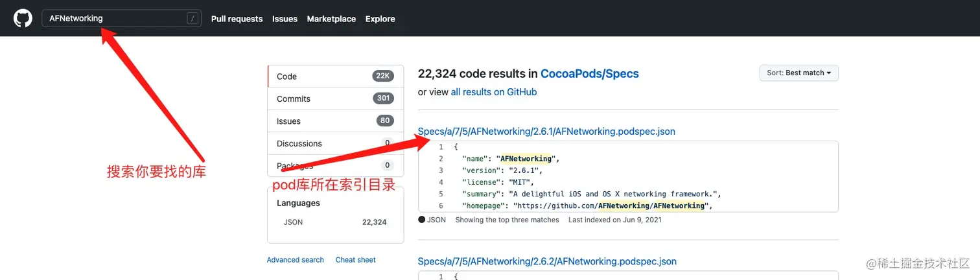Open the Sort: Best match dropdown
980x280 pixels.
[x=799, y=73]
